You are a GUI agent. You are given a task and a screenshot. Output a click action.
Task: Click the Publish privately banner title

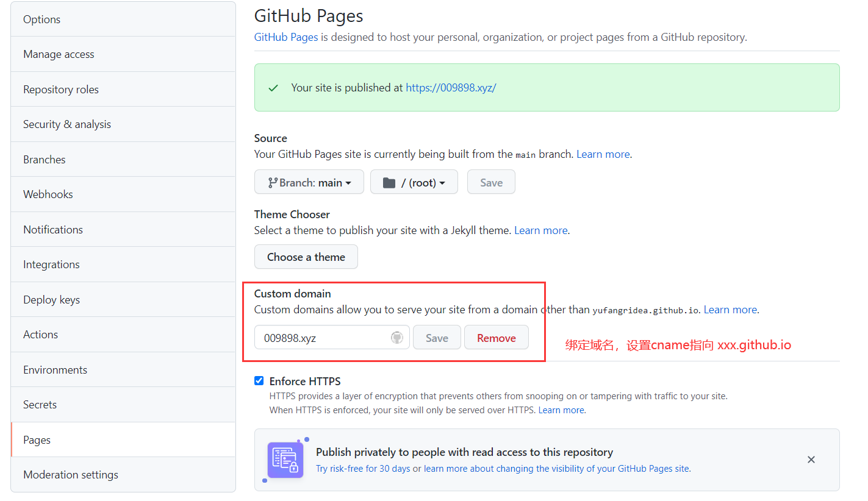(464, 452)
